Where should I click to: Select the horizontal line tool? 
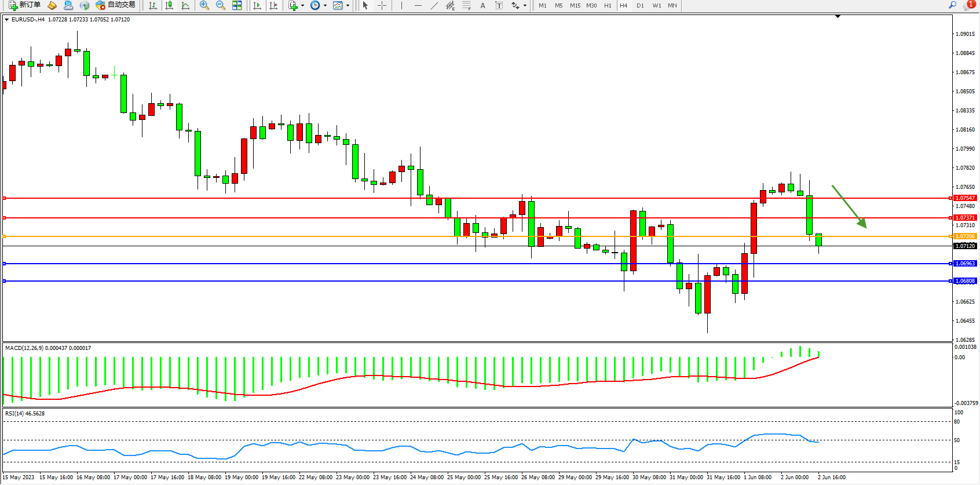(418, 5)
